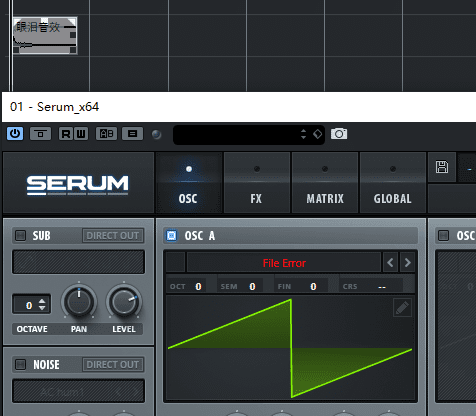Click the round side-chain indicator button
This screenshot has width=476, height=416.
[x=156, y=134]
